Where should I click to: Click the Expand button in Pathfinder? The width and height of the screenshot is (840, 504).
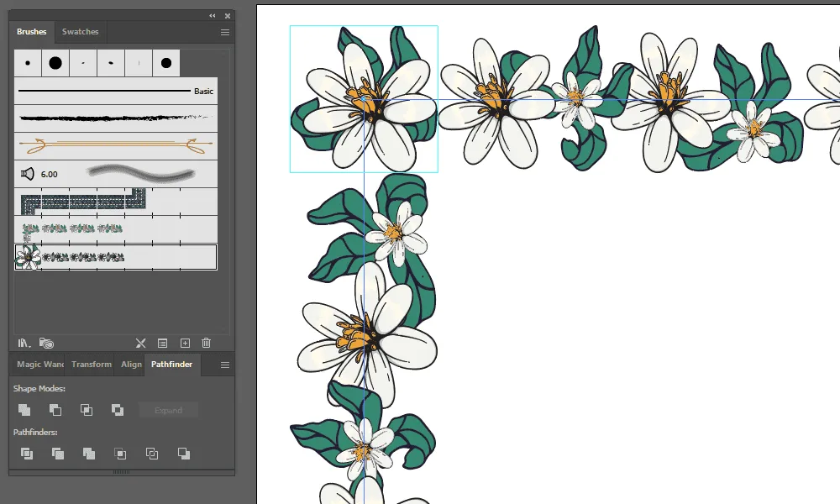168,410
